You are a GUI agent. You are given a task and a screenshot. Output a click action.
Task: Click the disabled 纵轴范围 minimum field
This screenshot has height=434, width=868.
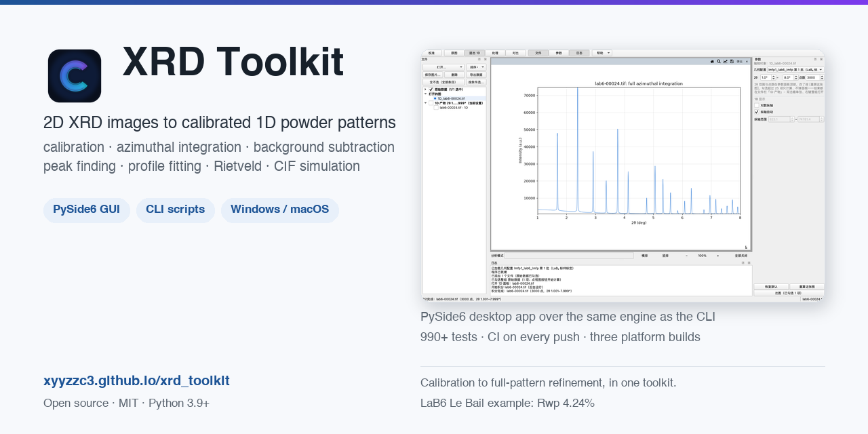781,119
